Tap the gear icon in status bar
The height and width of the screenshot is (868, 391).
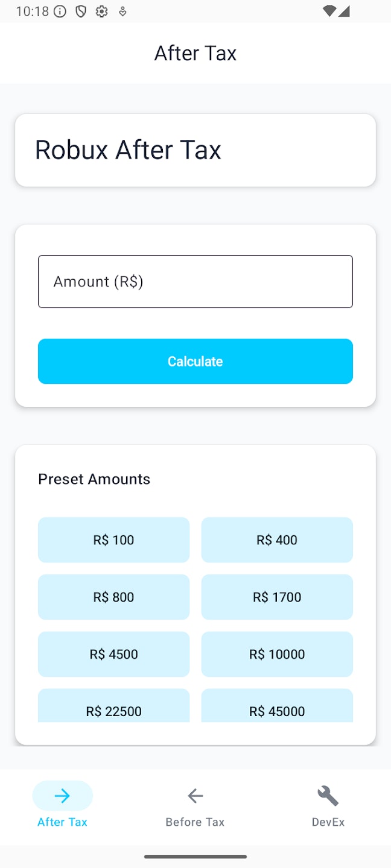pyautogui.click(x=101, y=11)
